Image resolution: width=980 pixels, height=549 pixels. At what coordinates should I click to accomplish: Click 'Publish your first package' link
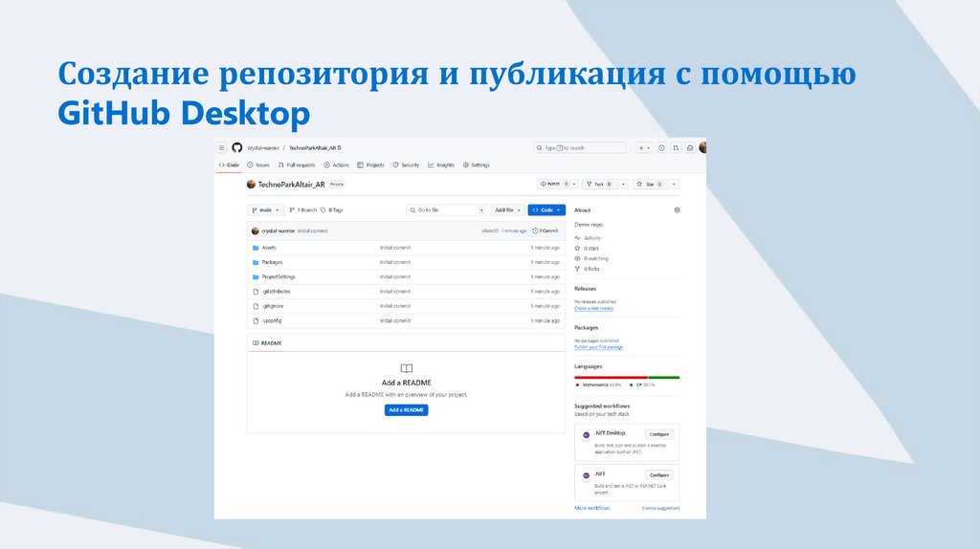coord(599,347)
